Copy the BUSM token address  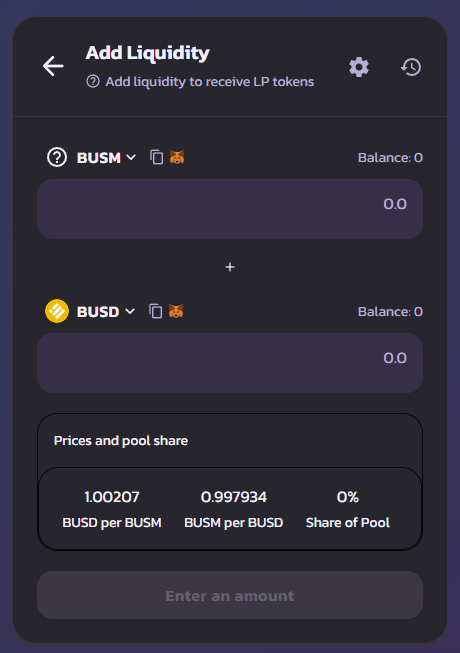(x=157, y=157)
